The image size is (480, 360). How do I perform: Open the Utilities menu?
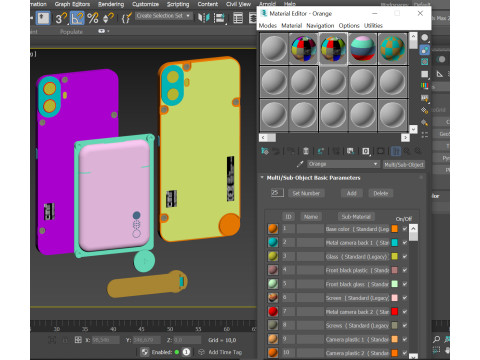coord(373,26)
